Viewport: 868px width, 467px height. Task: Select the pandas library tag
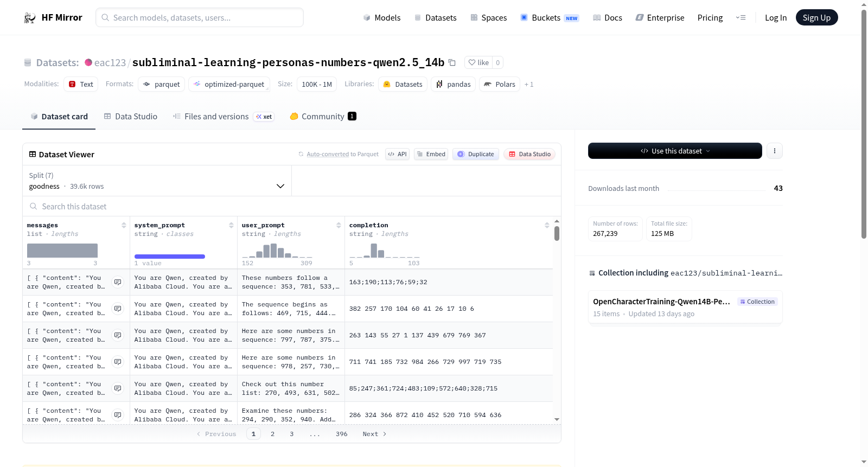454,84
